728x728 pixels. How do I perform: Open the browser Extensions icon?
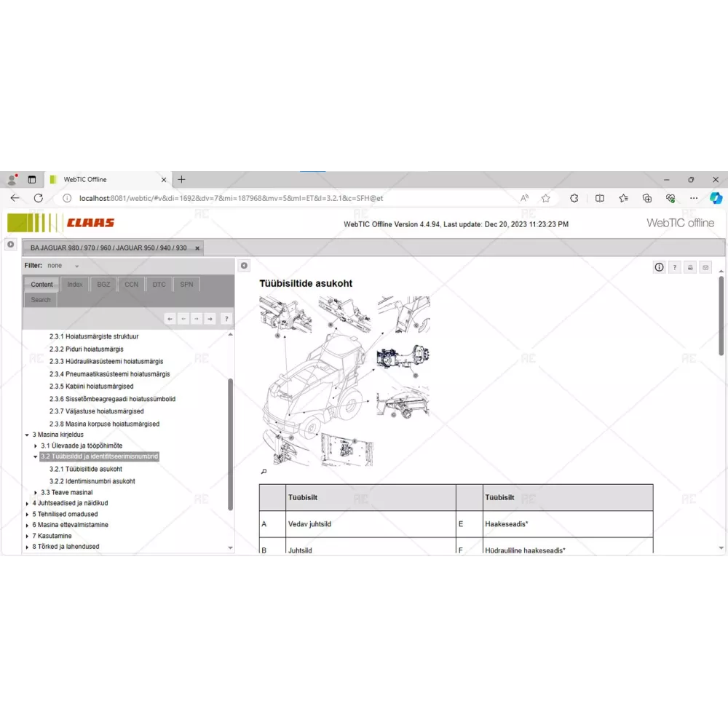coord(574,198)
